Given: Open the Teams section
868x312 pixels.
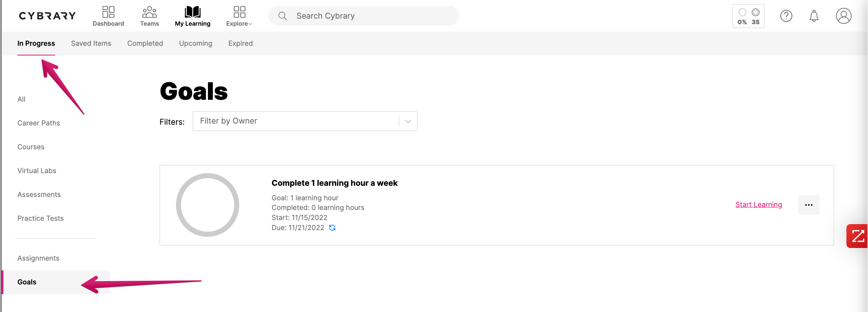Looking at the screenshot, I should (x=149, y=16).
